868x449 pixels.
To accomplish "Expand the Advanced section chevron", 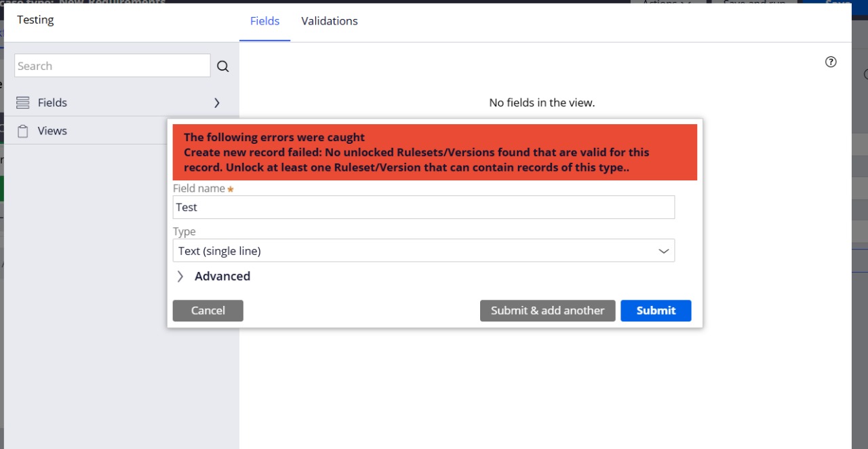I will coord(180,277).
